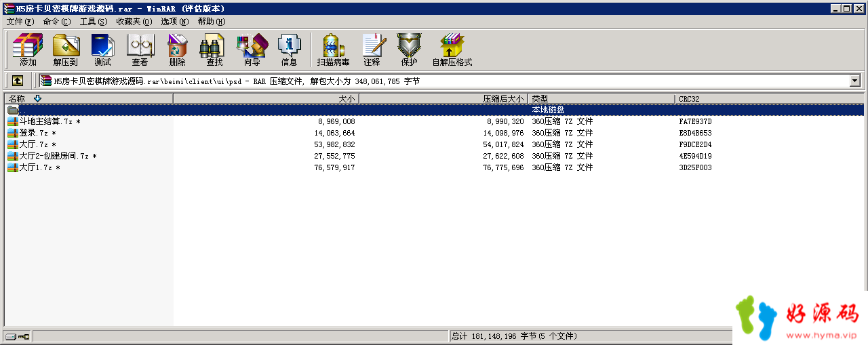Select the 登录.7z file name
This screenshot has width=868, height=345.
point(37,133)
